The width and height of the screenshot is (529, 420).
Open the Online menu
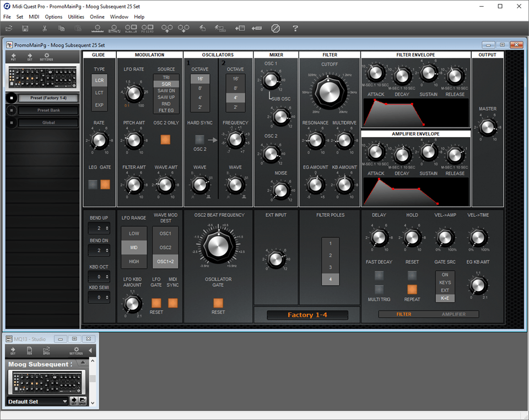coord(97,17)
